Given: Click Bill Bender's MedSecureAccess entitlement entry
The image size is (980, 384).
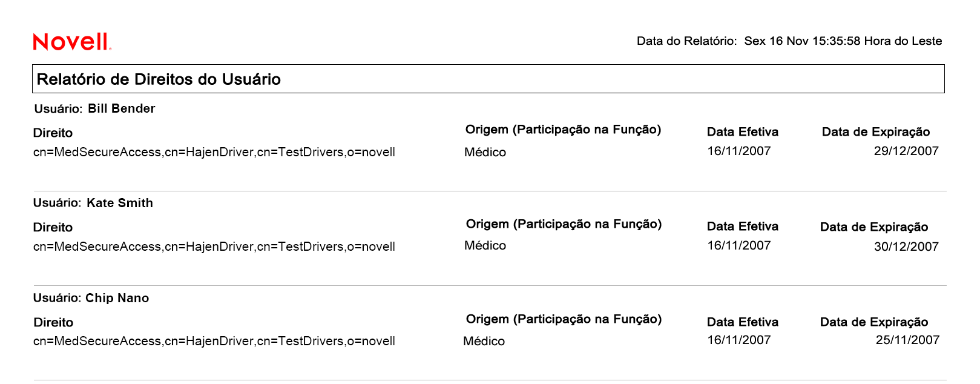Looking at the screenshot, I should pyautogui.click(x=214, y=152).
